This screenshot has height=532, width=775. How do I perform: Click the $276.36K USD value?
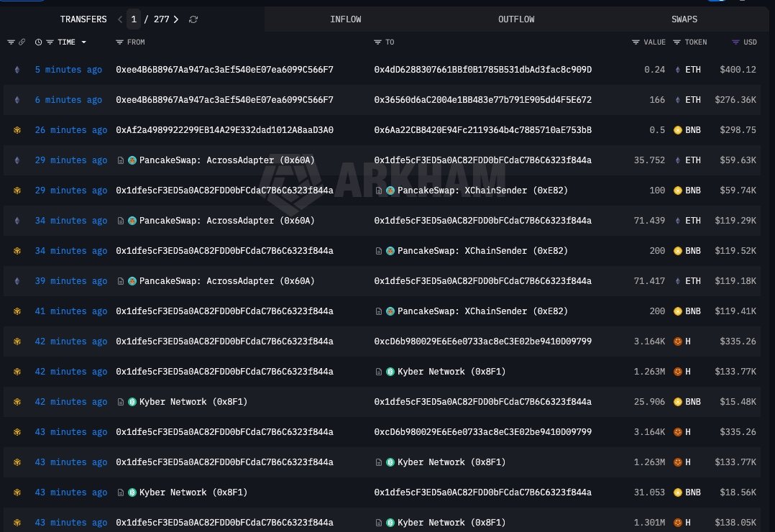tap(735, 100)
